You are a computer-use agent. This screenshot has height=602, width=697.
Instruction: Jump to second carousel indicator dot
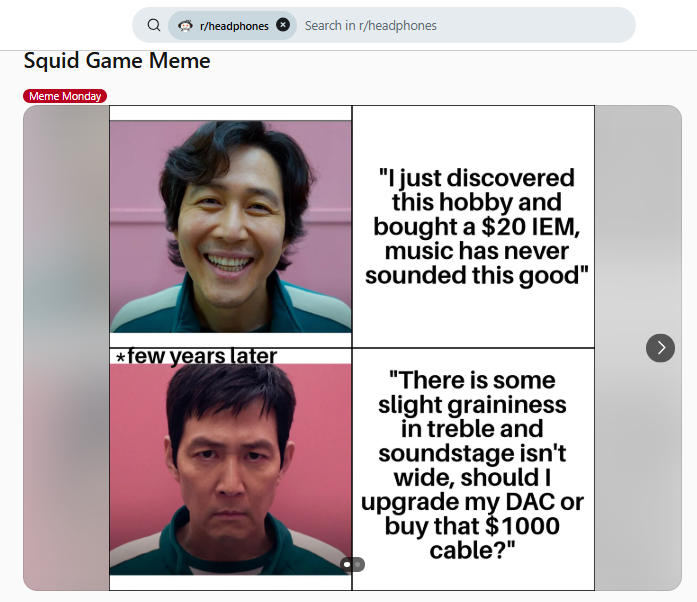pos(358,565)
